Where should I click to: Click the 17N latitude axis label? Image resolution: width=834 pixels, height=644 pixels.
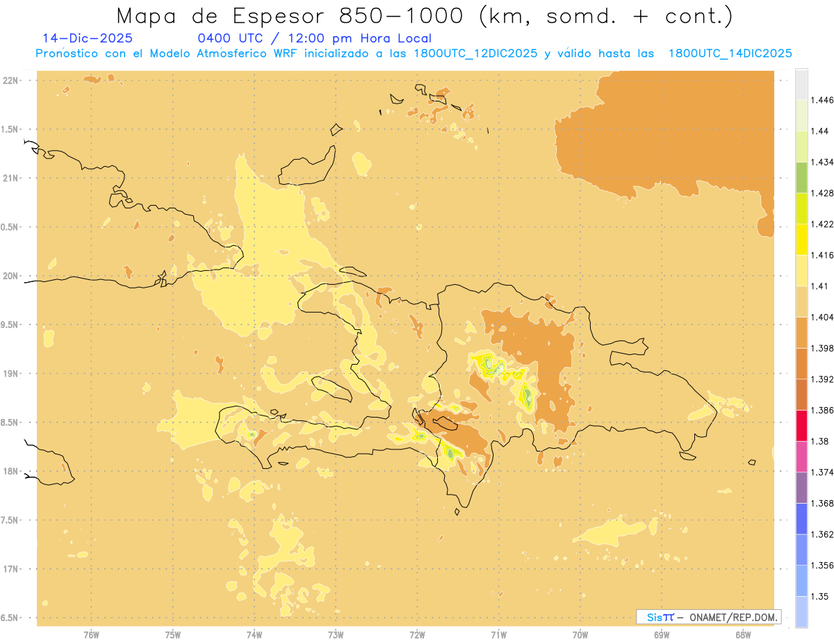click(10, 569)
